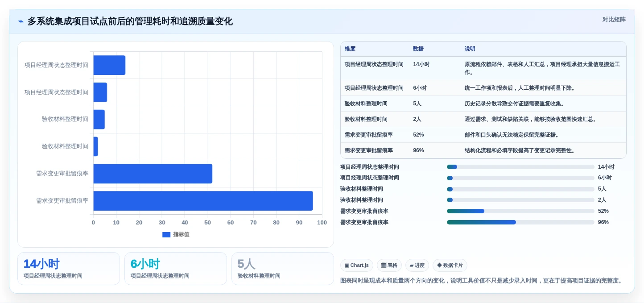Click the 14小时 cell in the table
Viewport: 644px width, 303px height.
pos(421,64)
